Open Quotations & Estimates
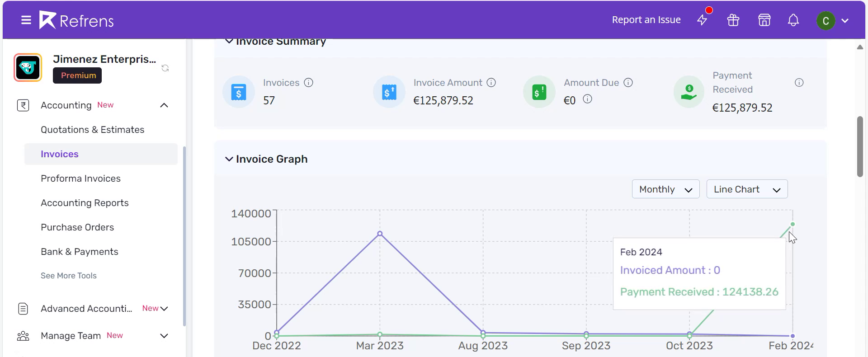The height and width of the screenshot is (357, 868). point(93,130)
